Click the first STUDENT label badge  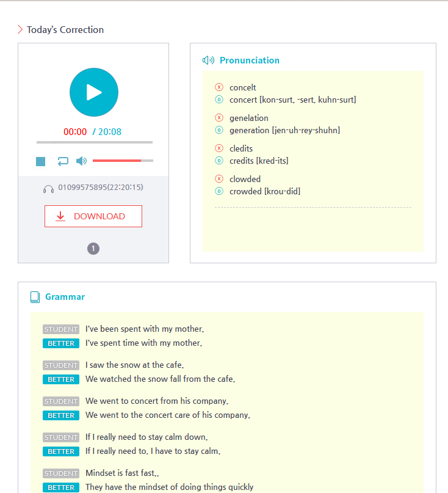[x=61, y=329]
